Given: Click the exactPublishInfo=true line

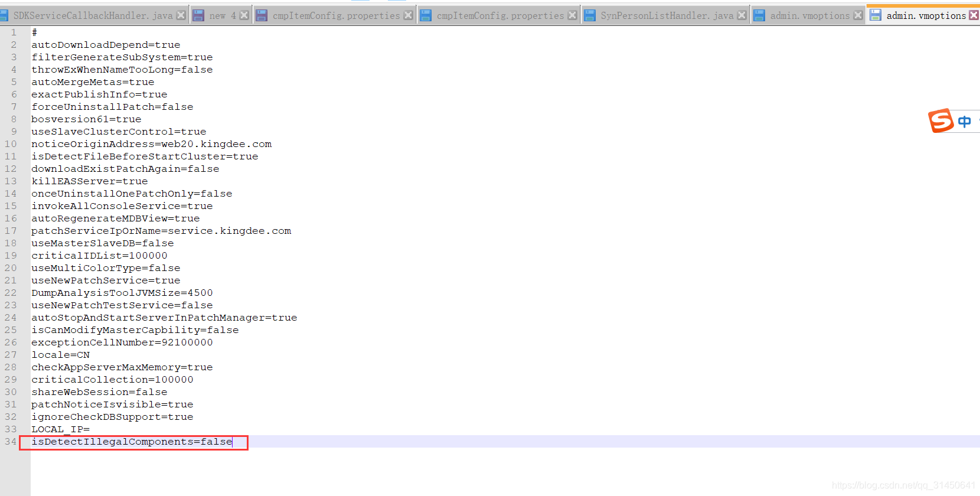Looking at the screenshot, I should pyautogui.click(x=99, y=94).
